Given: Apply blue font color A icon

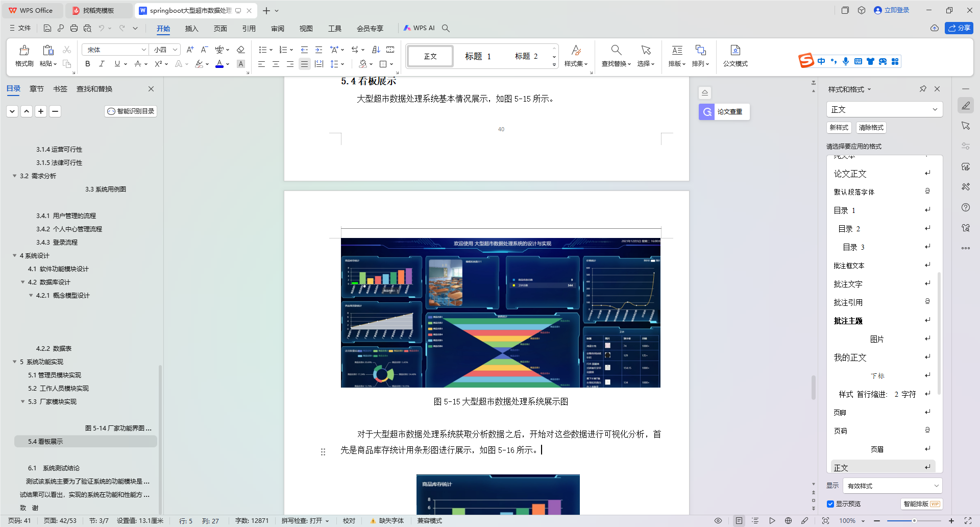Looking at the screenshot, I should click(219, 64).
